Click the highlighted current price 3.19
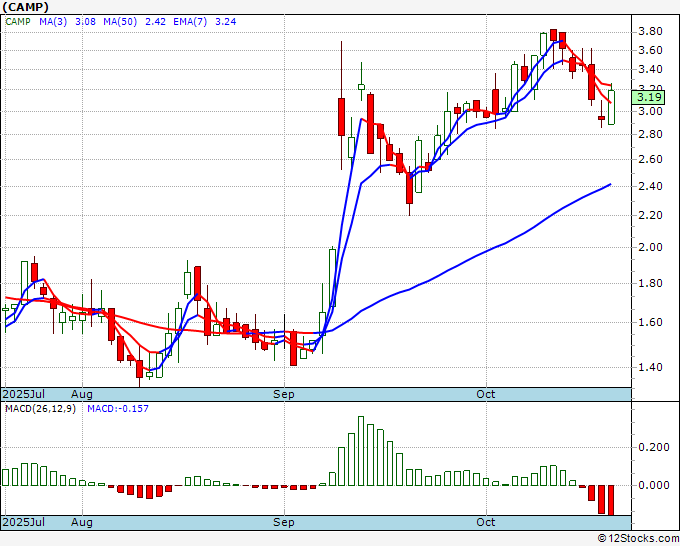 coord(648,97)
